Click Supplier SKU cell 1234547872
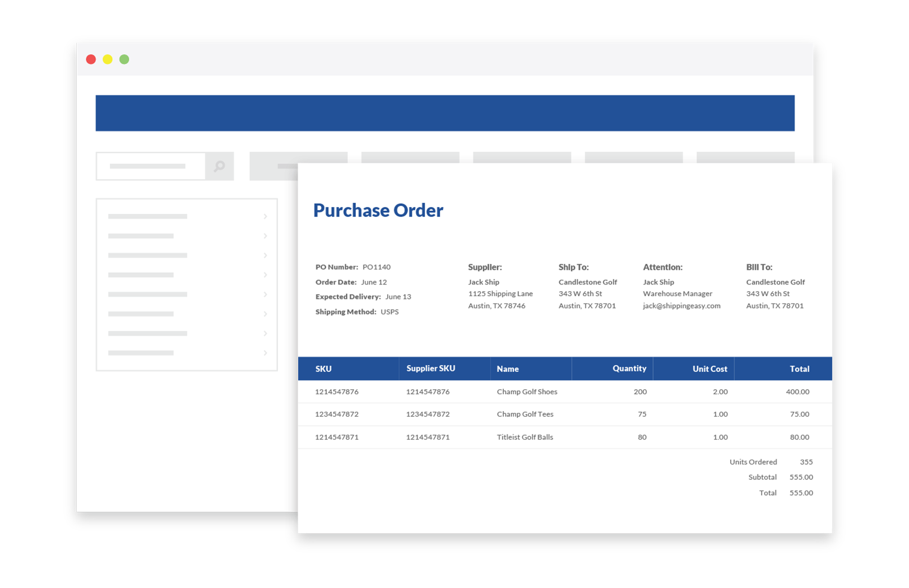The height and width of the screenshot is (588, 909). tap(428, 414)
